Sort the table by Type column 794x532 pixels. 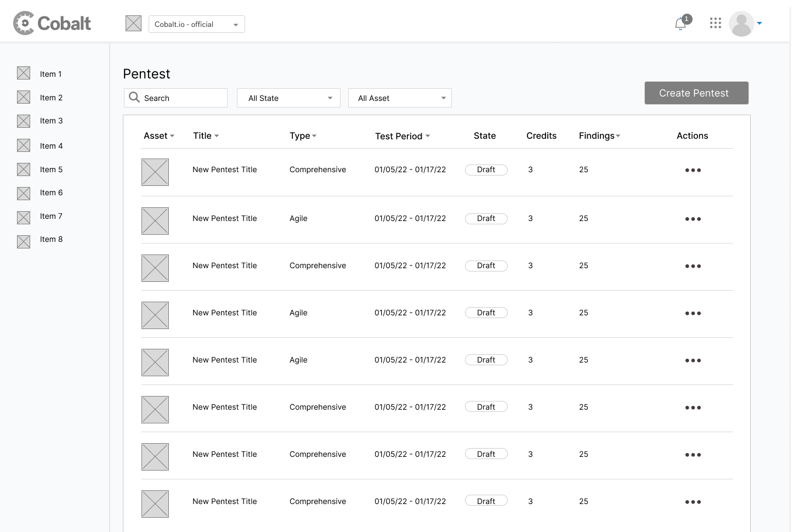click(x=303, y=135)
